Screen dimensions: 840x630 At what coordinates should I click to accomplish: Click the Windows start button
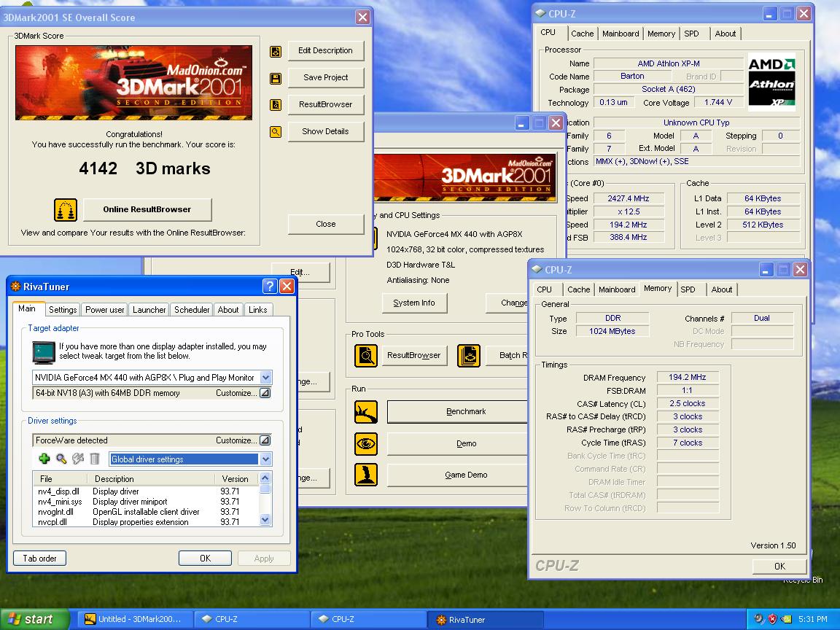[34, 619]
